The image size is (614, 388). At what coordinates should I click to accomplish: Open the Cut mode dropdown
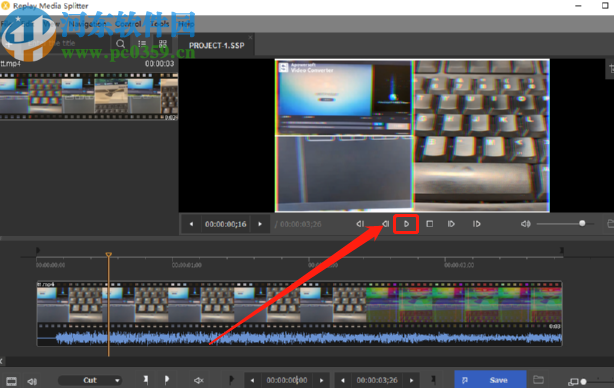(90, 380)
